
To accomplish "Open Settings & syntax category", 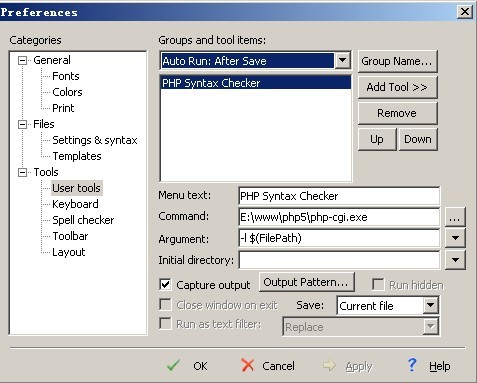I will coord(95,140).
